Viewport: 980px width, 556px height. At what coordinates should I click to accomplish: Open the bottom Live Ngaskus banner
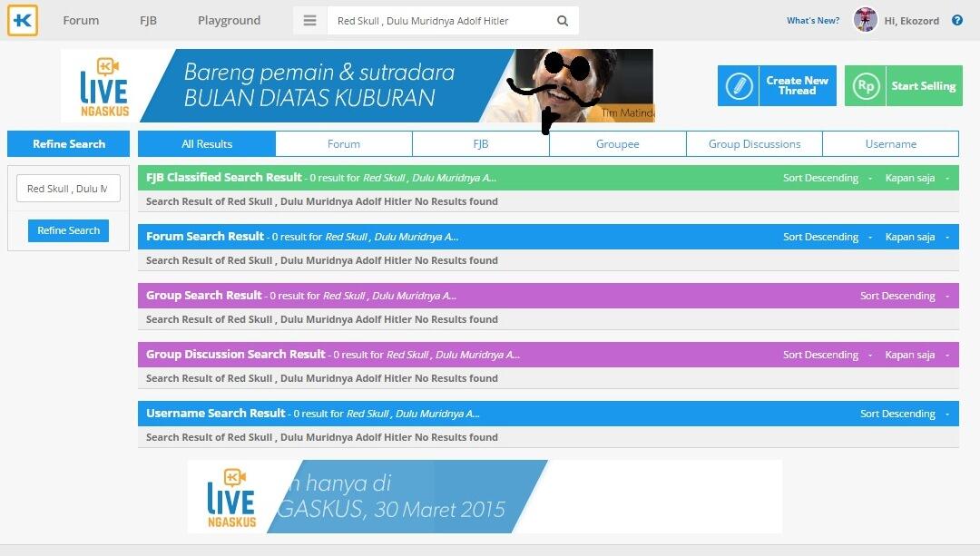coord(485,497)
